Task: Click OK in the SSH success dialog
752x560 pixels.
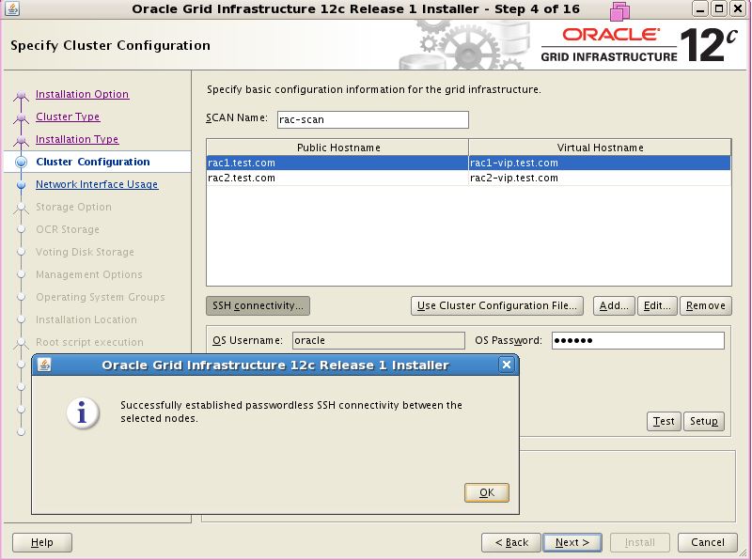Action: tap(486, 492)
